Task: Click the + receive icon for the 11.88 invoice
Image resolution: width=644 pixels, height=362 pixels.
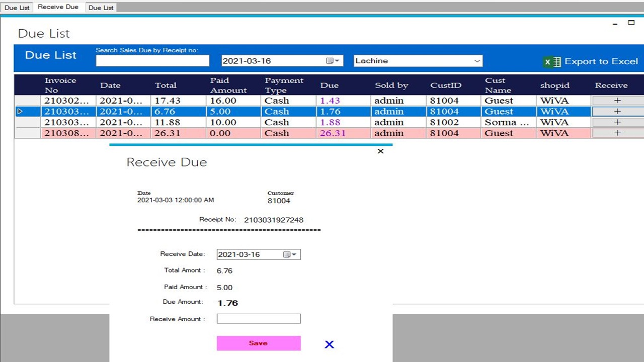Action: pyautogui.click(x=617, y=122)
